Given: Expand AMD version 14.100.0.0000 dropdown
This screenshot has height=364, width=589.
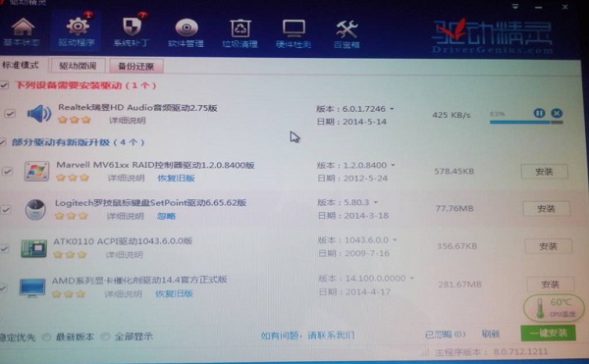Looking at the screenshot, I should pyautogui.click(x=412, y=278).
